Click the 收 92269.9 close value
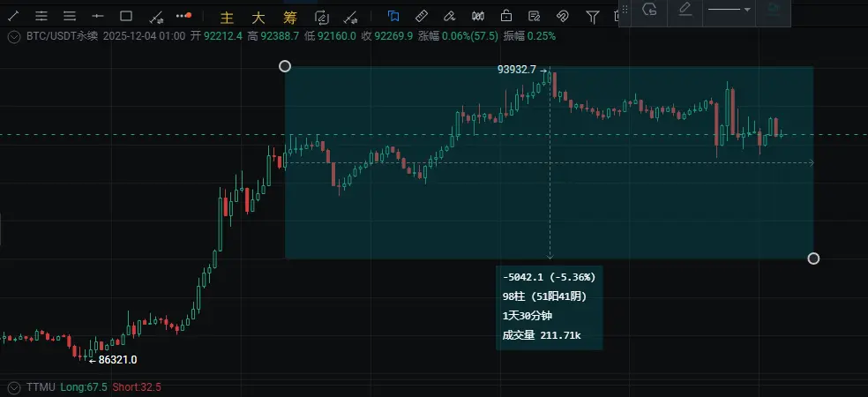 [x=387, y=36]
